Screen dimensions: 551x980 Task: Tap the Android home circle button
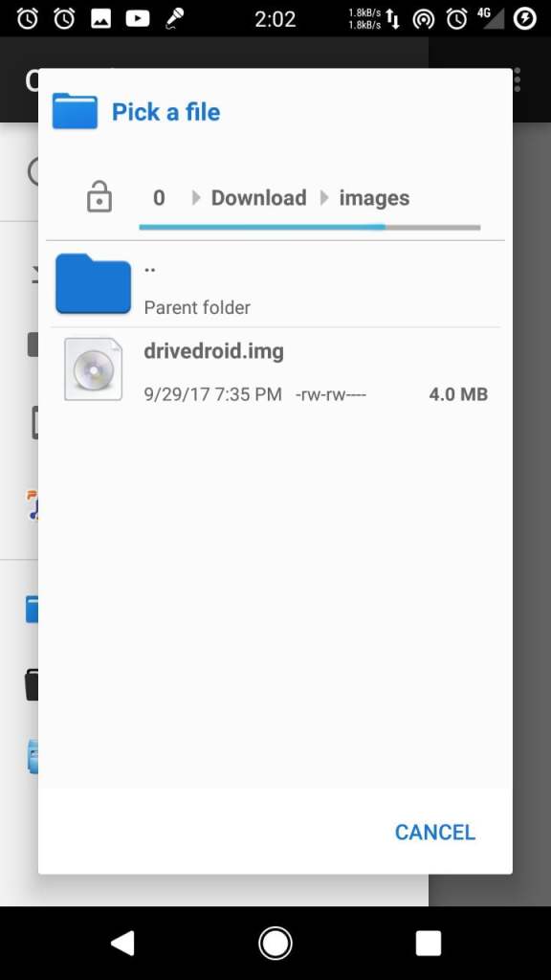coord(275,943)
